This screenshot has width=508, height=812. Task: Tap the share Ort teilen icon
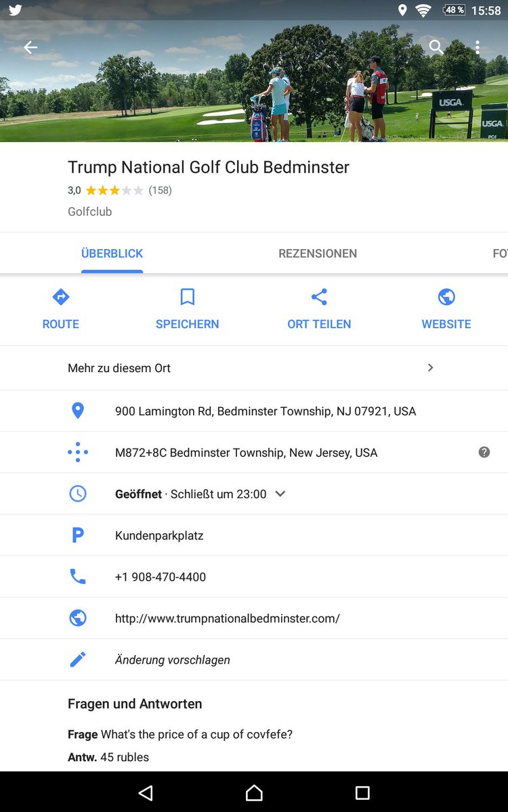[x=319, y=296]
